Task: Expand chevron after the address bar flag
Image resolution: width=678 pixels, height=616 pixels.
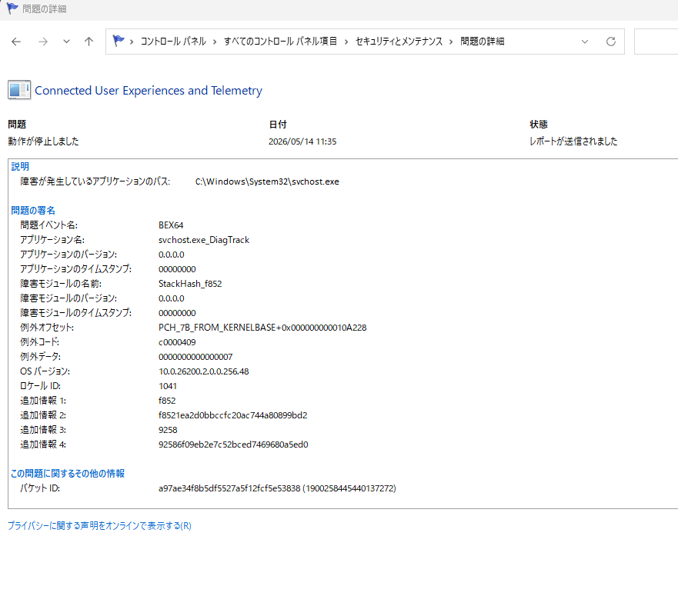Action: (x=132, y=42)
